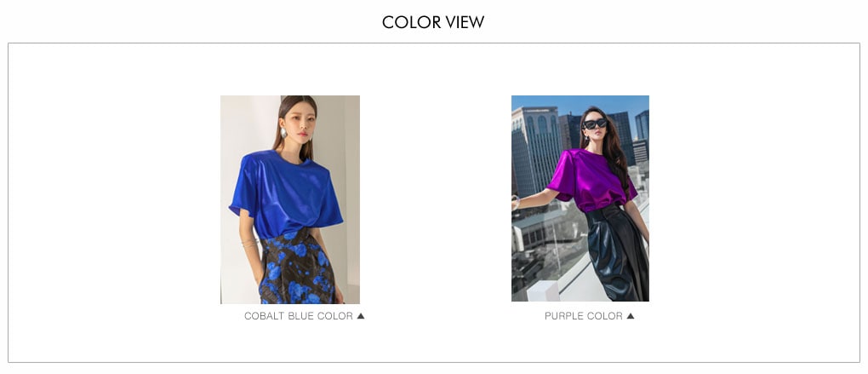The image size is (868, 374).
Task: Click the bracelet on the left model's wrist
Action: [x=249, y=244]
